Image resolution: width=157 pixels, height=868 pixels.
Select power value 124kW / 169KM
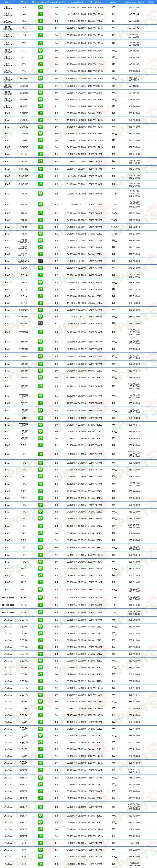(x=95, y=695)
